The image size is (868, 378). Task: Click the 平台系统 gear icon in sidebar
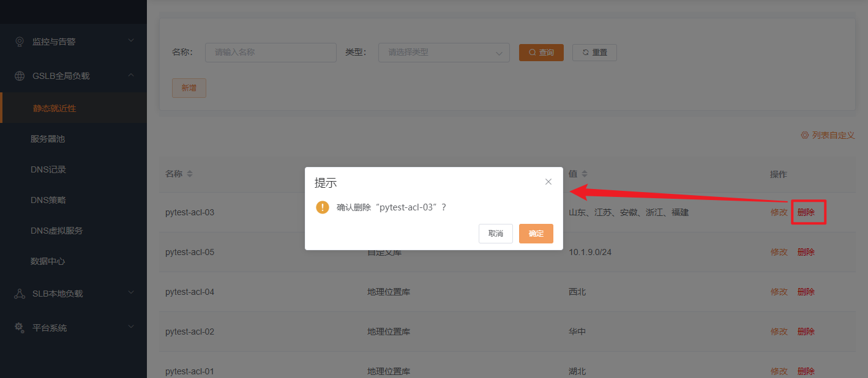point(18,327)
